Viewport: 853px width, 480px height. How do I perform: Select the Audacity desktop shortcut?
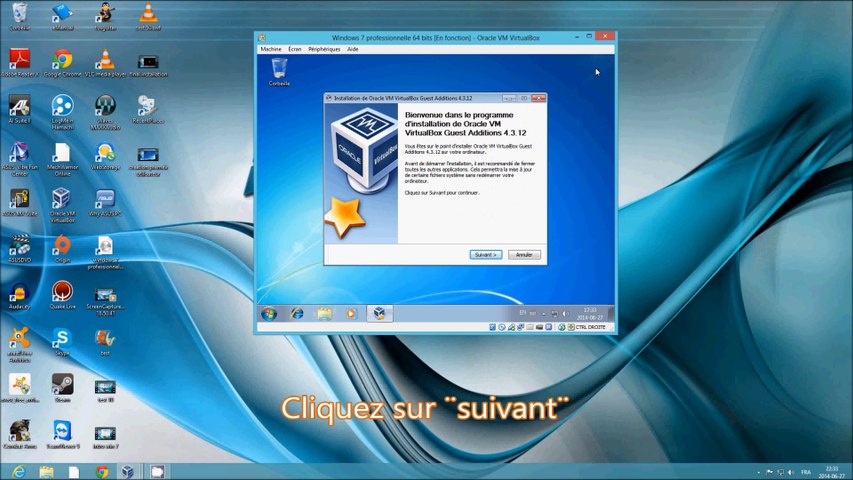click(x=20, y=296)
